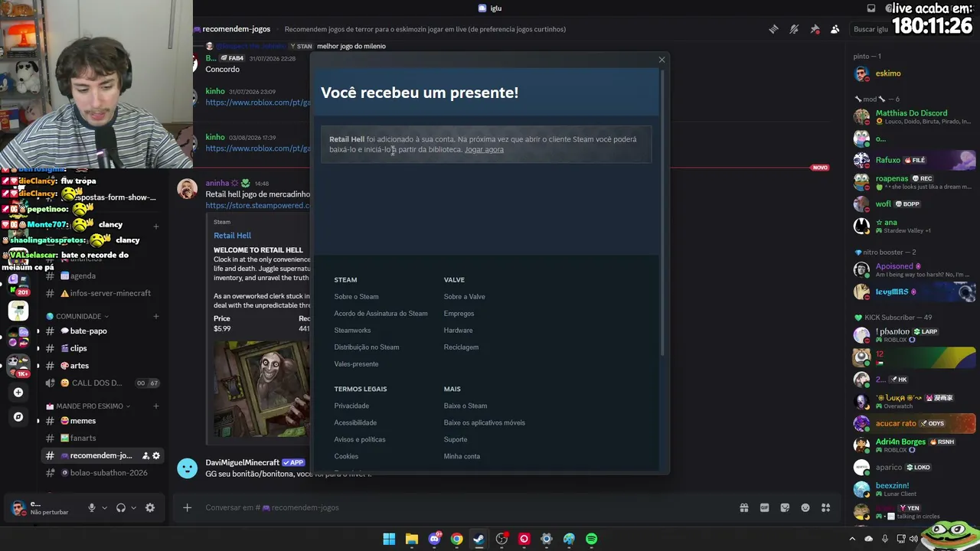The height and width of the screenshot is (551, 980).
Task: Add attachment with plus icon in message bar
Action: (x=187, y=507)
